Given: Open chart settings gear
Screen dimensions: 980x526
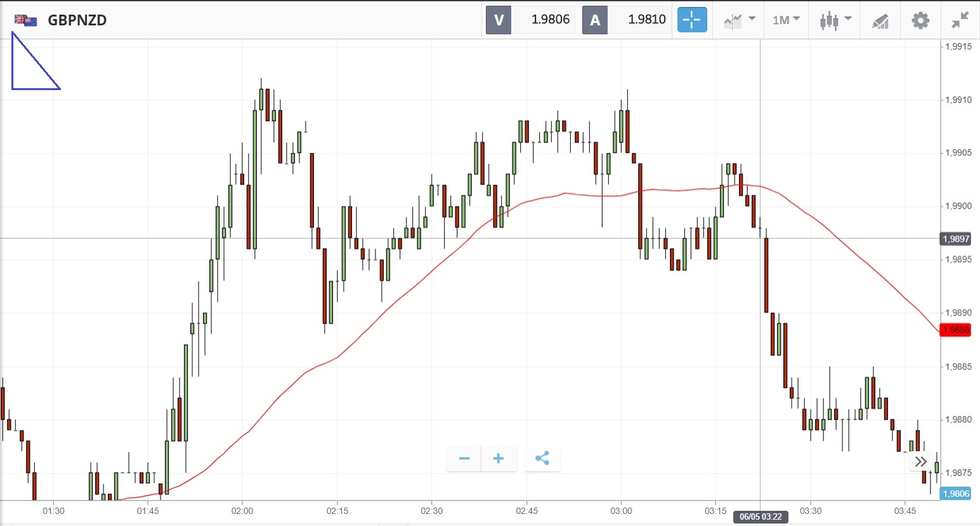Looking at the screenshot, I should point(920,20).
